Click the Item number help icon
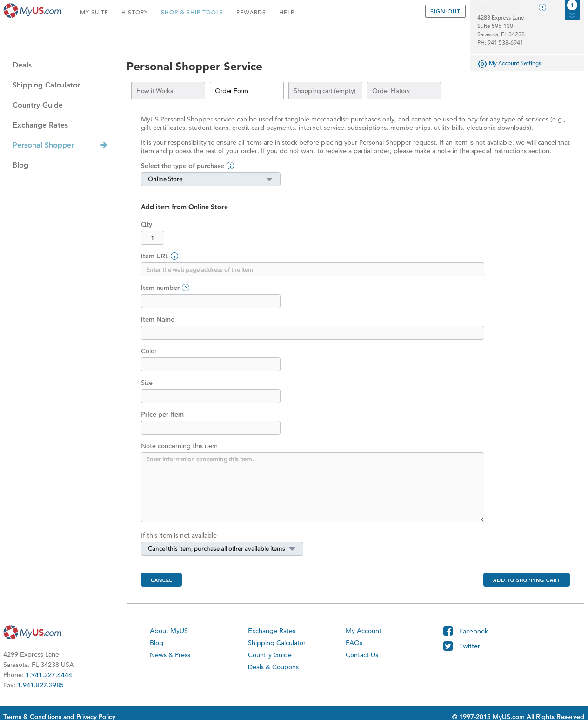 tap(186, 288)
